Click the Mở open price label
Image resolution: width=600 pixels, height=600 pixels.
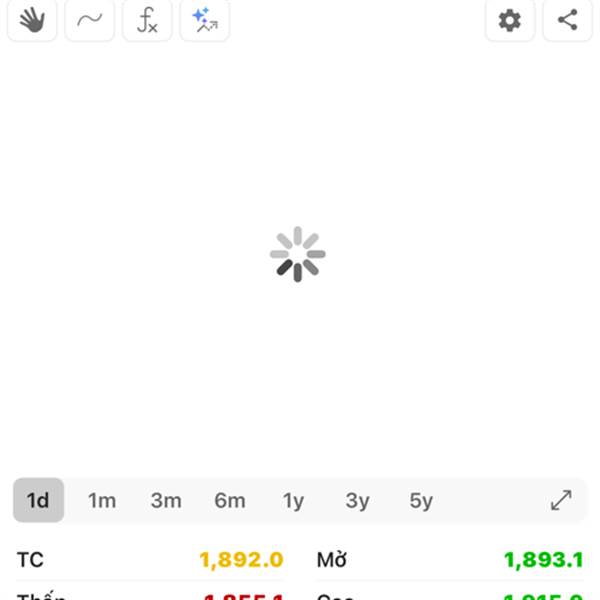coord(332,560)
